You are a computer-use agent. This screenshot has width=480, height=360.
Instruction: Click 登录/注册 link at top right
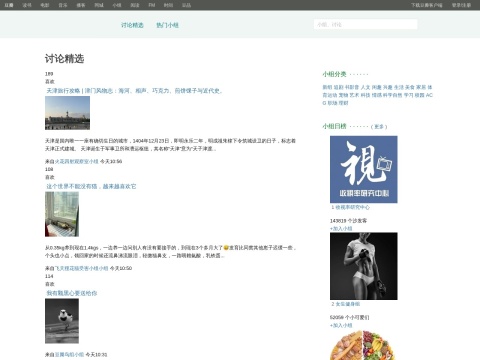[461, 5]
